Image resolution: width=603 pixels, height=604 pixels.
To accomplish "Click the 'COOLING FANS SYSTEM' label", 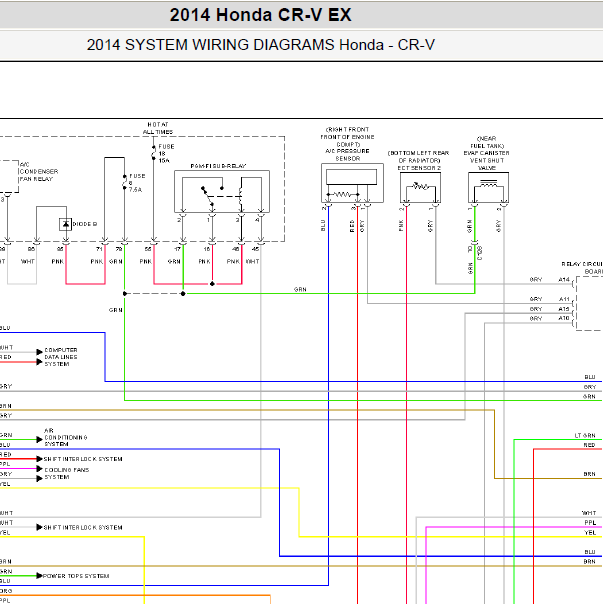I will 66,473.
